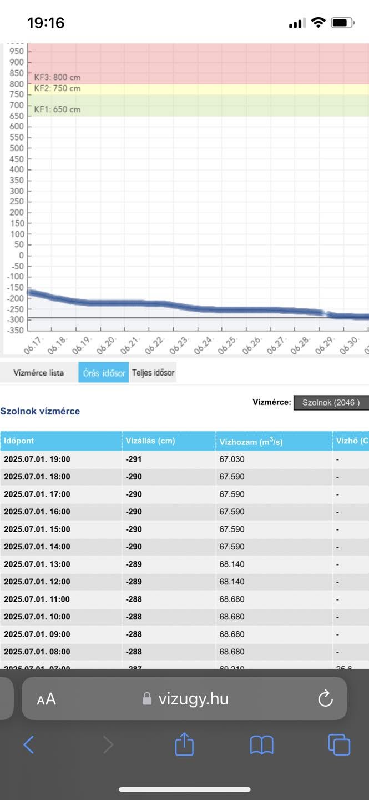
Task: Tap the vizugy.hu address bar
Action: click(184, 698)
